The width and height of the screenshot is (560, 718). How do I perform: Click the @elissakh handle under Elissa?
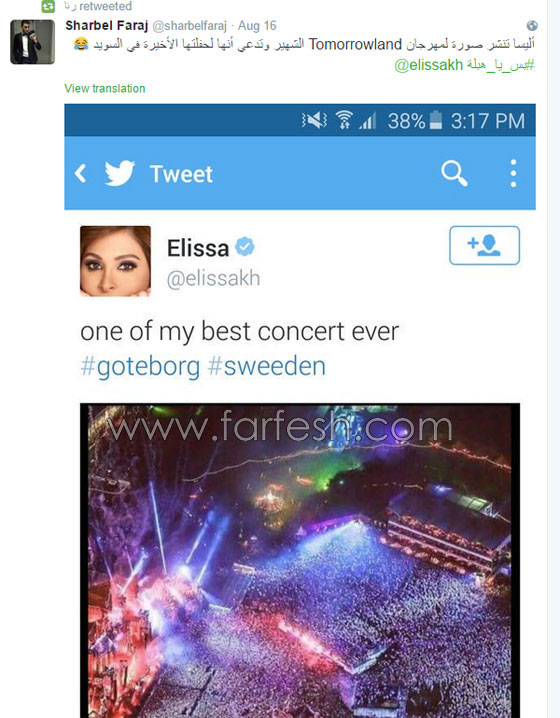point(213,278)
